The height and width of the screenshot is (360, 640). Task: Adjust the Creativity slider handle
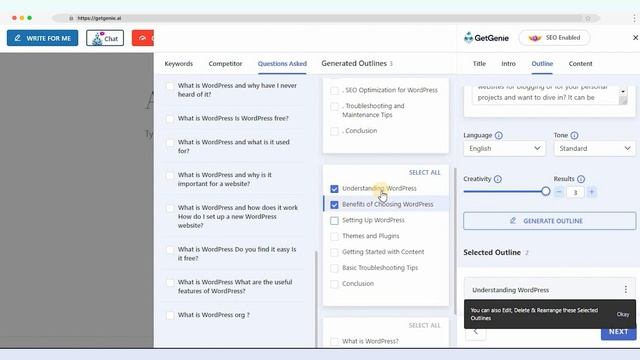pos(545,191)
